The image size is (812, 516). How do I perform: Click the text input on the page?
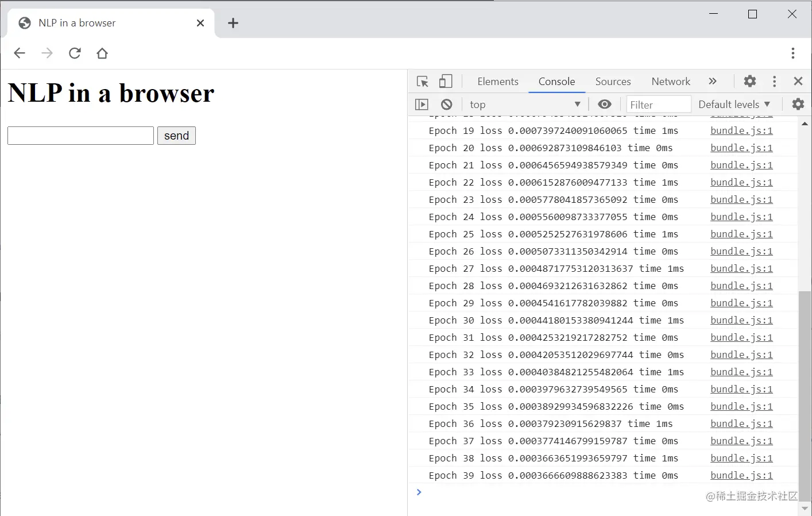pos(80,136)
